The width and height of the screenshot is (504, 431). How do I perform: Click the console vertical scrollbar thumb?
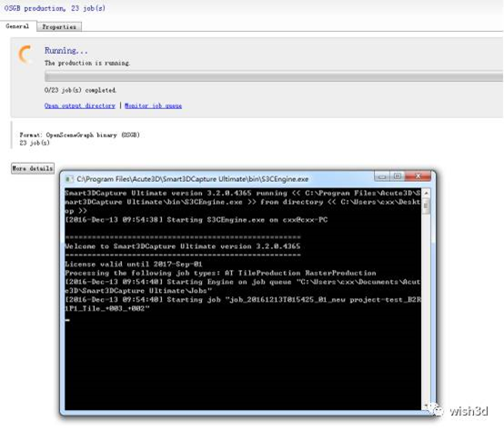click(426, 206)
